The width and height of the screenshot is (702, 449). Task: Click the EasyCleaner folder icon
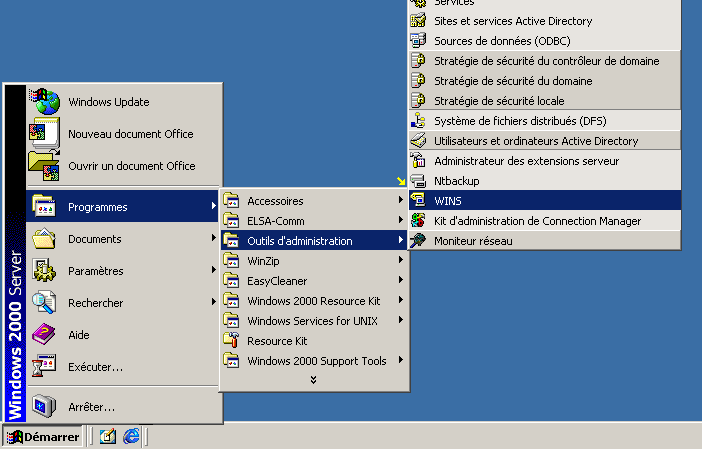coord(231,280)
